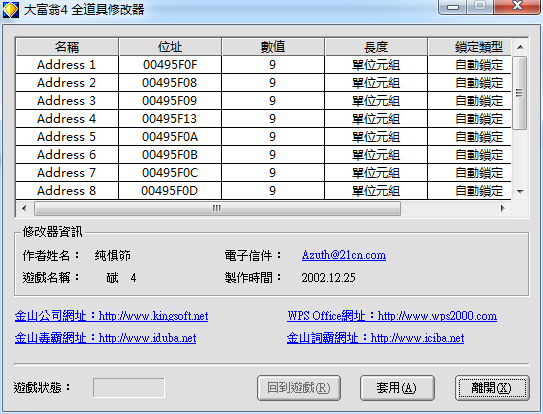Minimize the 大富翁4 trainer window
The width and height of the screenshot is (543, 414).
pyautogui.click(x=452, y=7)
